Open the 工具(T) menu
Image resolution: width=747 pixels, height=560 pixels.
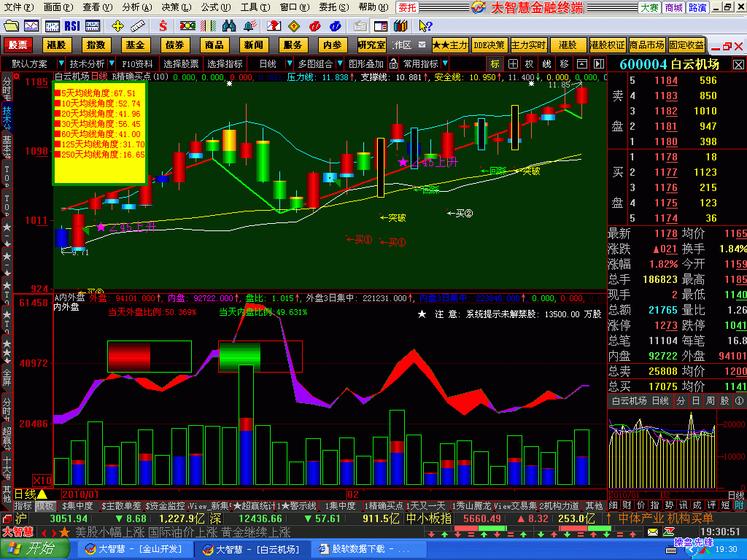(x=255, y=7)
